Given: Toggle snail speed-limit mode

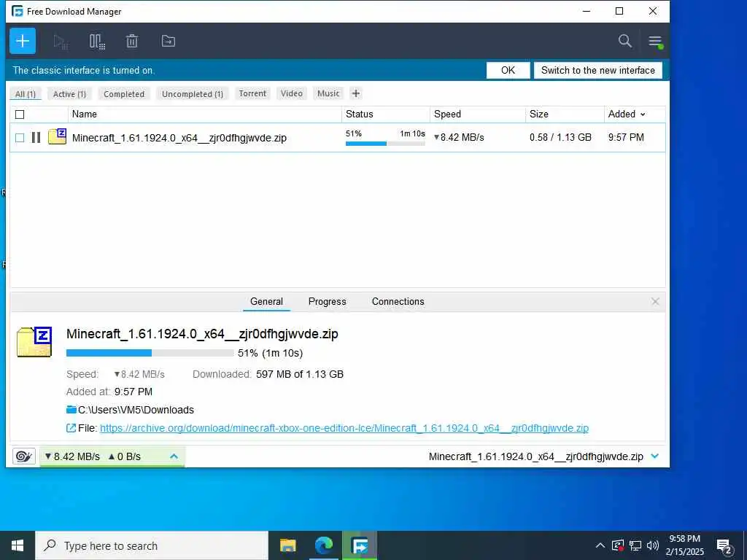Looking at the screenshot, I should point(23,456).
